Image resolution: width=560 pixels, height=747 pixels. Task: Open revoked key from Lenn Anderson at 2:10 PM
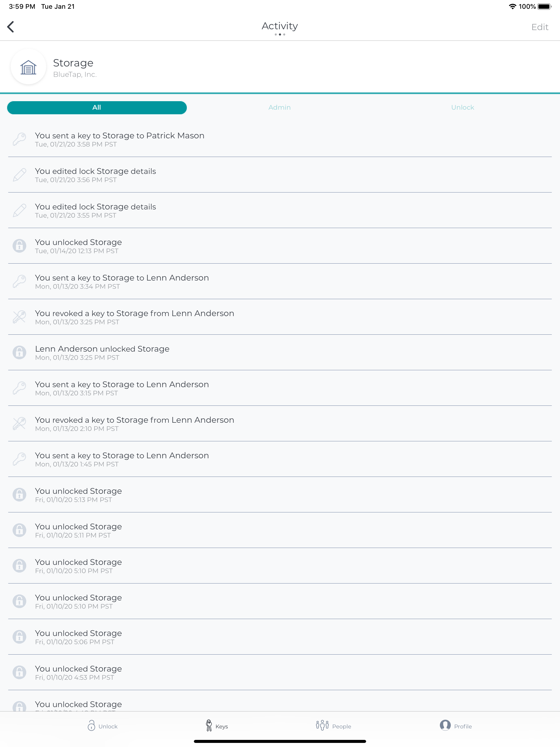pyautogui.click(x=280, y=424)
